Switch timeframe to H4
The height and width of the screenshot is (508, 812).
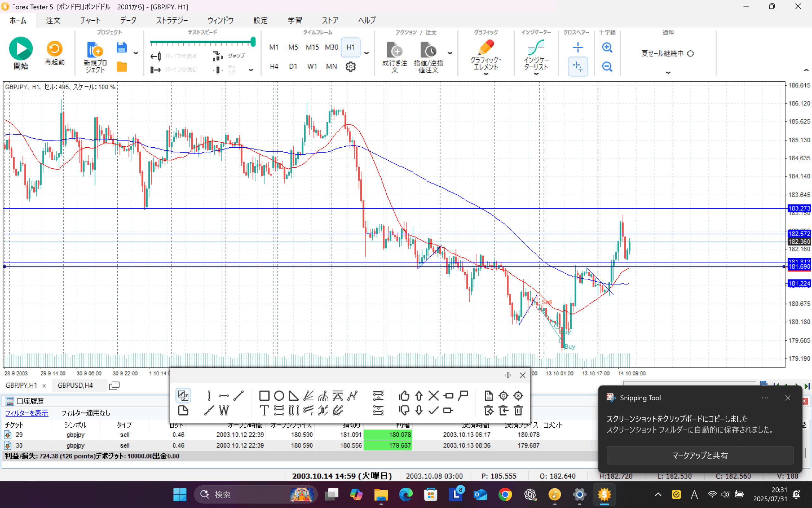tap(274, 67)
